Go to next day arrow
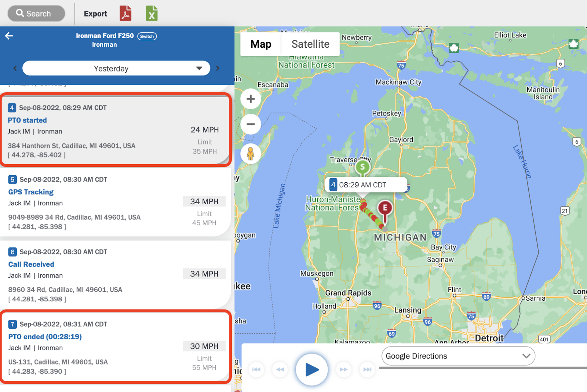The image size is (587, 392). point(218,68)
